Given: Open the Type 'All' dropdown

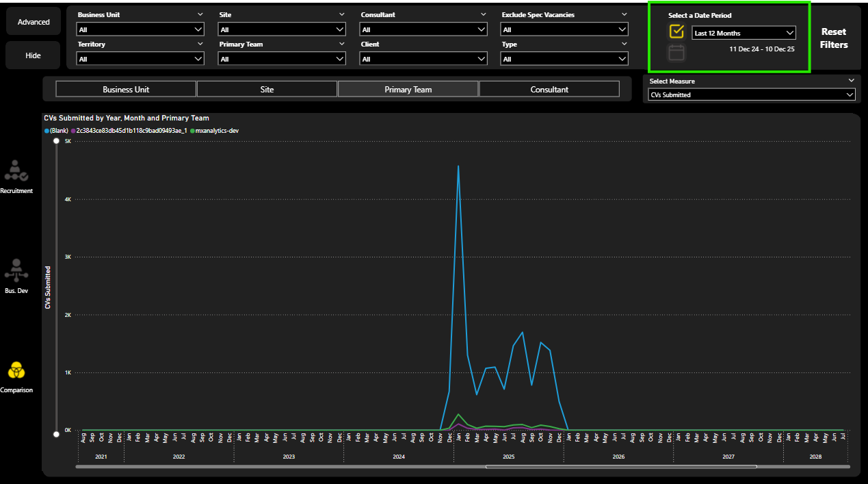Looking at the screenshot, I should 564,59.
